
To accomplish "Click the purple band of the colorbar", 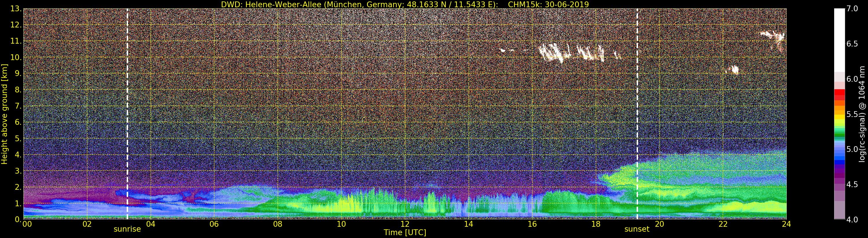I will click(x=839, y=176).
